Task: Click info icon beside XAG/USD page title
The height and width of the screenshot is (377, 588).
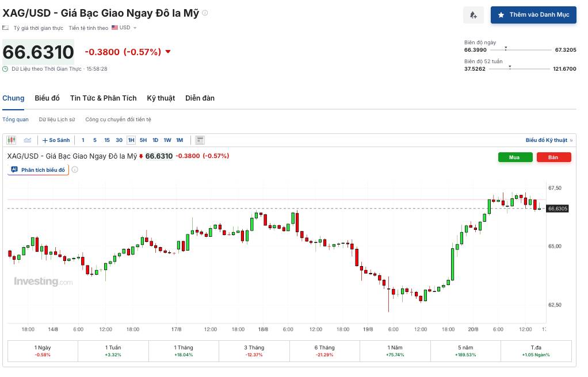Action: pyautogui.click(x=205, y=13)
